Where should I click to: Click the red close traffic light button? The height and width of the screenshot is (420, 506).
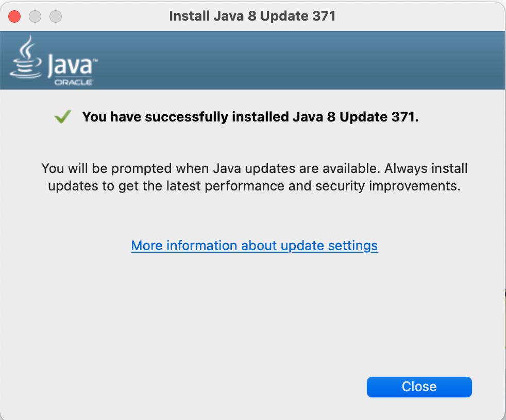click(x=14, y=16)
